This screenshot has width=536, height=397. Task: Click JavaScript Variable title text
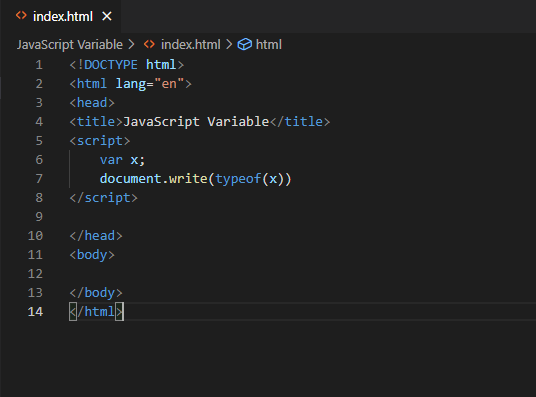pyautogui.click(x=196, y=122)
